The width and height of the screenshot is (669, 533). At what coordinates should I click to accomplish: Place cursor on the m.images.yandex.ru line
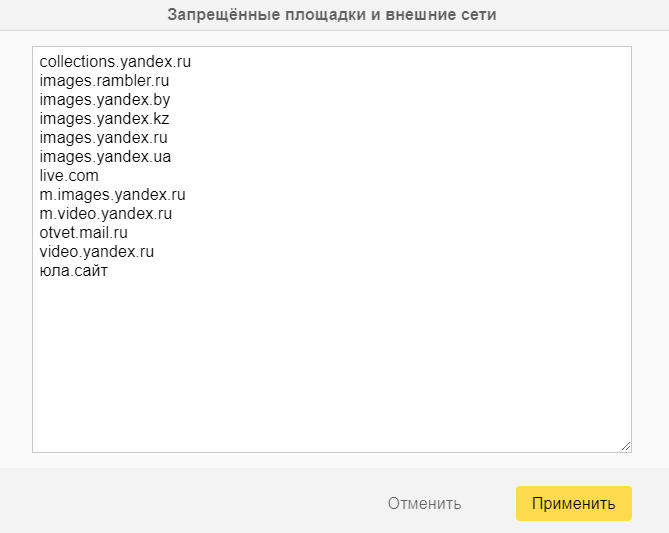pyautogui.click(x=113, y=195)
